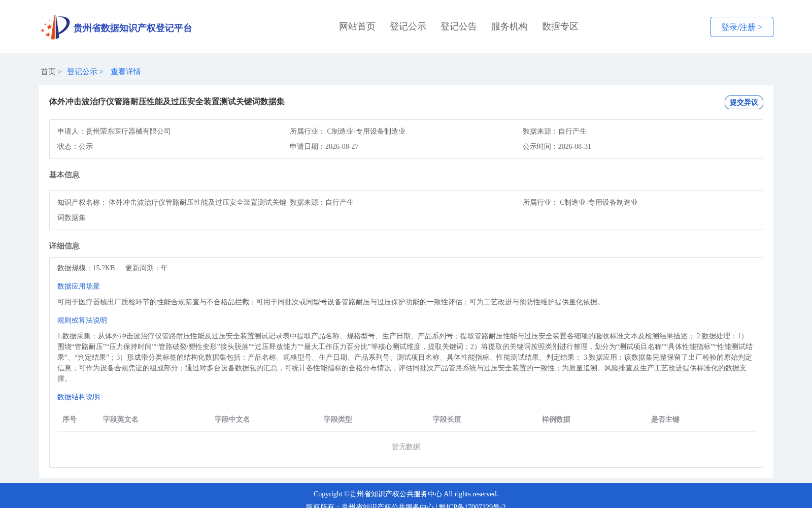This screenshot has width=812, height=508.
Task: Click the 字段英文名 column header
Action: [121, 419]
